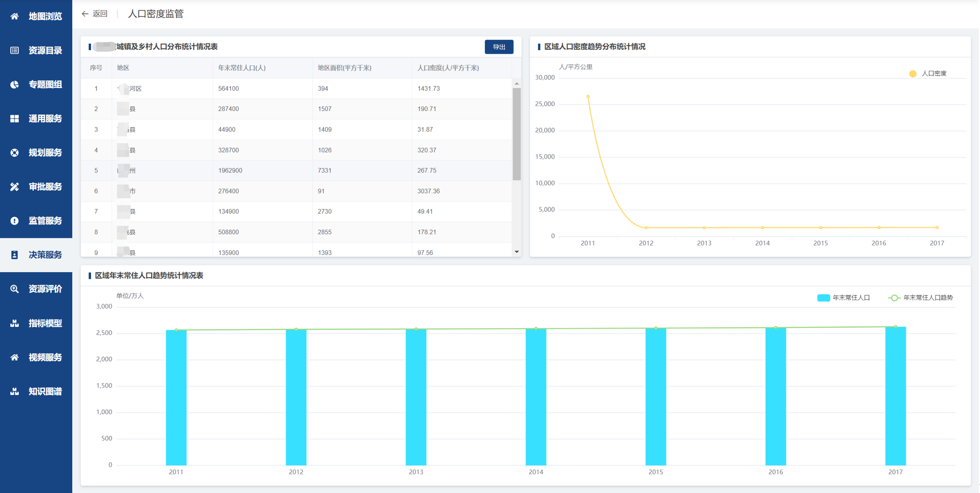Click the 2012 data point on density line
This screenshot has height=493, width=980.
(x=646, y=228)
